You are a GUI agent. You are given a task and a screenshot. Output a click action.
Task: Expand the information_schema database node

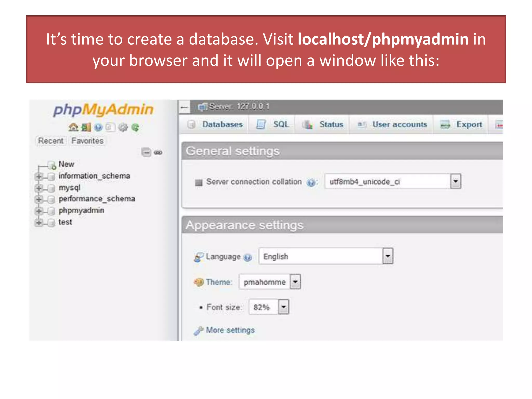pos(39,177)
